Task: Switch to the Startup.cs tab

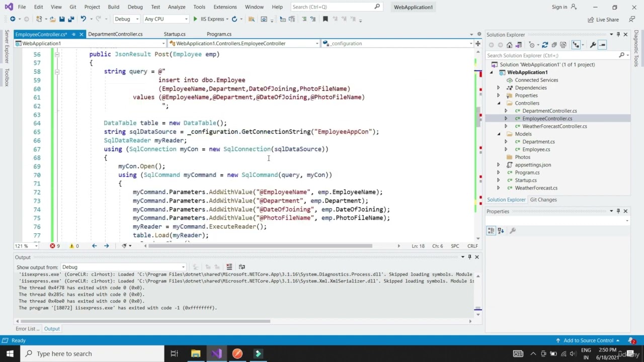Action: 175,34
